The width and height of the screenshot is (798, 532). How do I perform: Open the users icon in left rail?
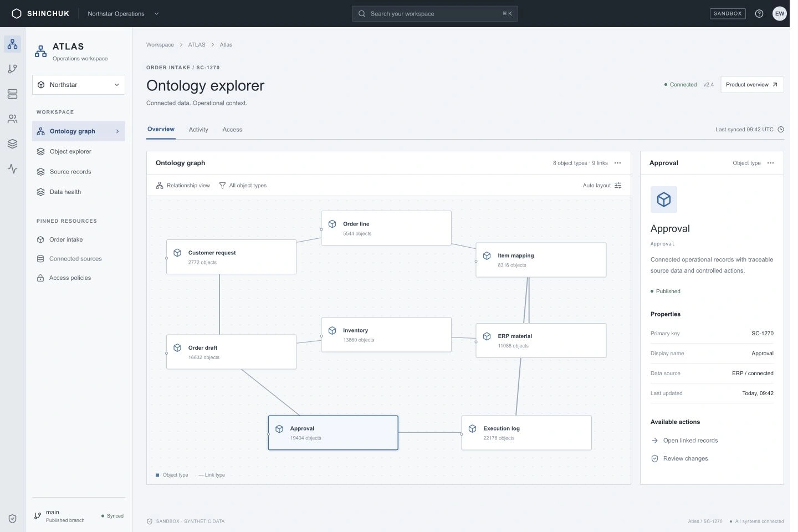(12, 119)
